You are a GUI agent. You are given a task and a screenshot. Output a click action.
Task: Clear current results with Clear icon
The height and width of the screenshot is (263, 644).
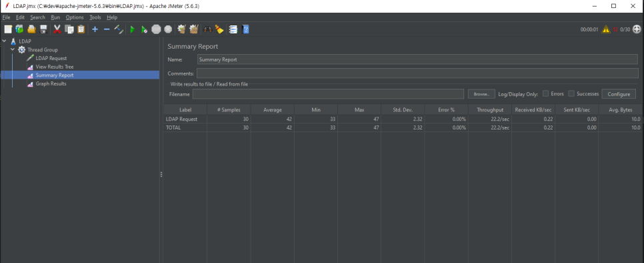tap(181, 29)
